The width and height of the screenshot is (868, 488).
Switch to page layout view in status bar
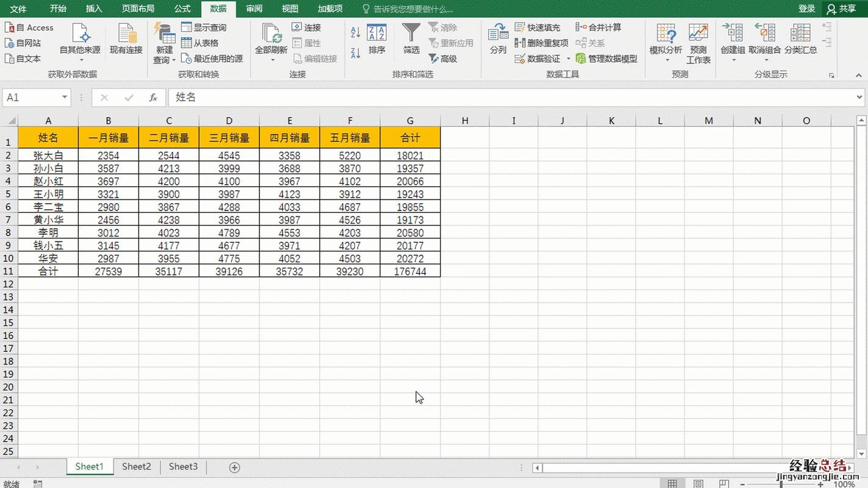(x=698, y=484)
